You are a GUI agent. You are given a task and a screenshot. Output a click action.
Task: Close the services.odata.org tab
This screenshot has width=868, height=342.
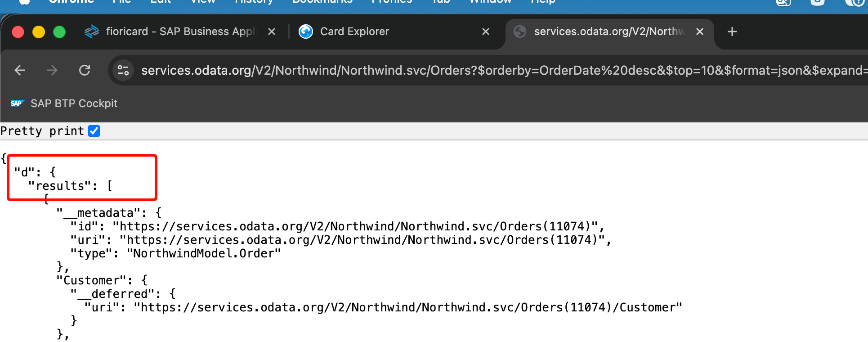[700, 31]
